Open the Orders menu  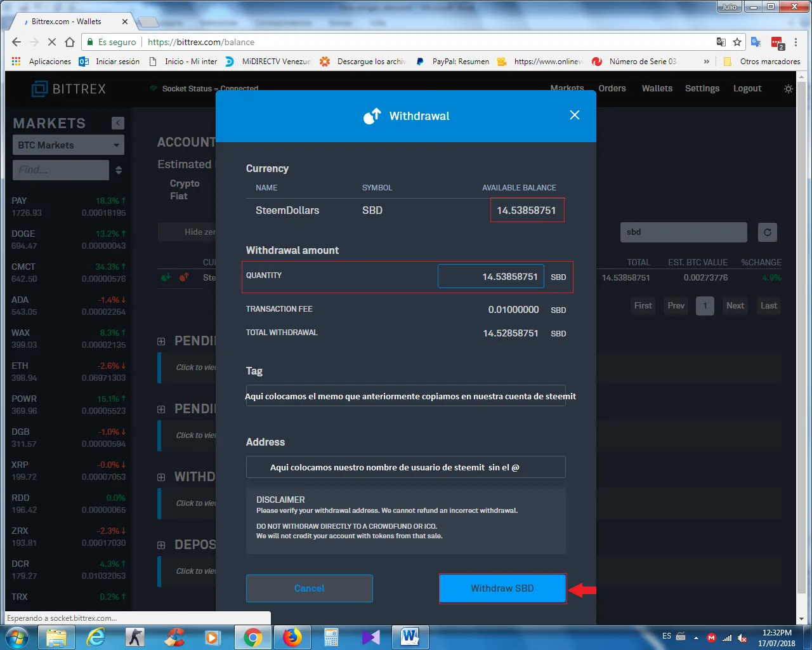[612, 88]
